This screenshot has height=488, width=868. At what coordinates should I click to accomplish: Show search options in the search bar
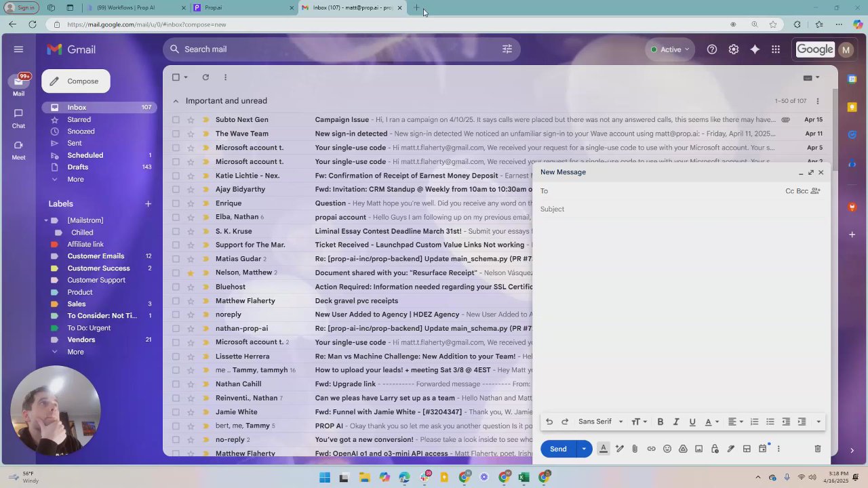(507, 49)
